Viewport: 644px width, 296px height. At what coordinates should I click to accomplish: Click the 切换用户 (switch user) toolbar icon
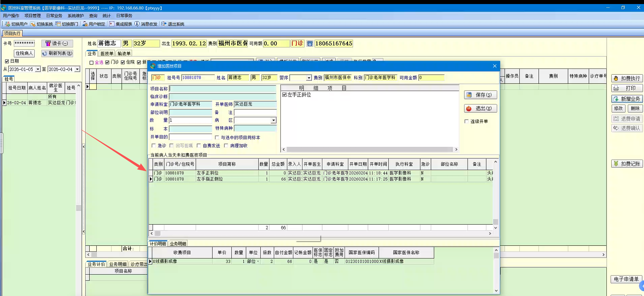click(16, 24)
